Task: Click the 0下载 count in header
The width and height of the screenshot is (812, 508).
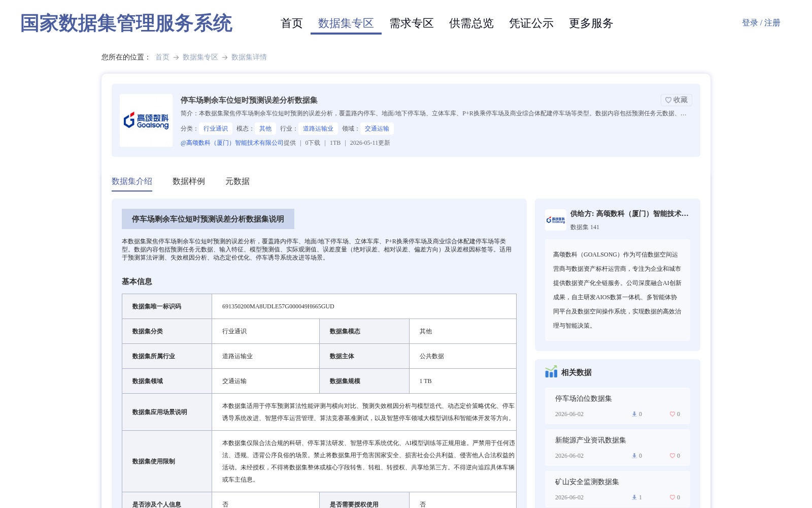Action: coord(313,143)
